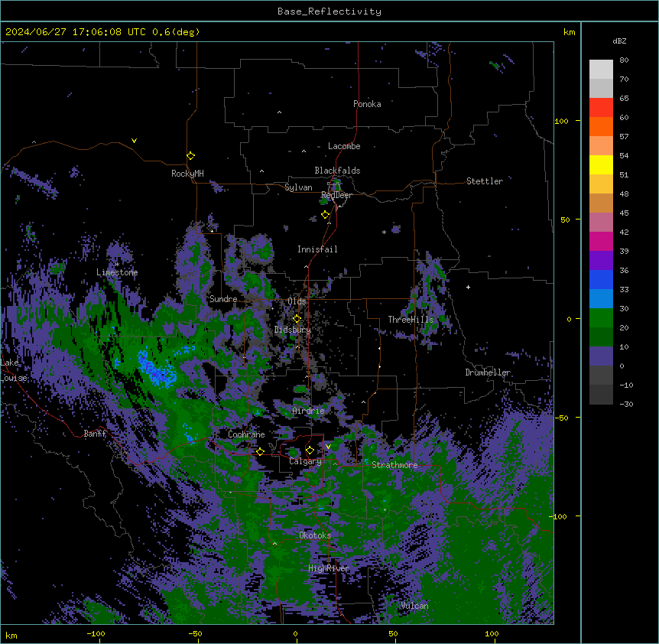The height and width of the screenshot is (644, 659).
Task: Select the yellow V marker east of Calgary
Action: click(x=328, y=447)
